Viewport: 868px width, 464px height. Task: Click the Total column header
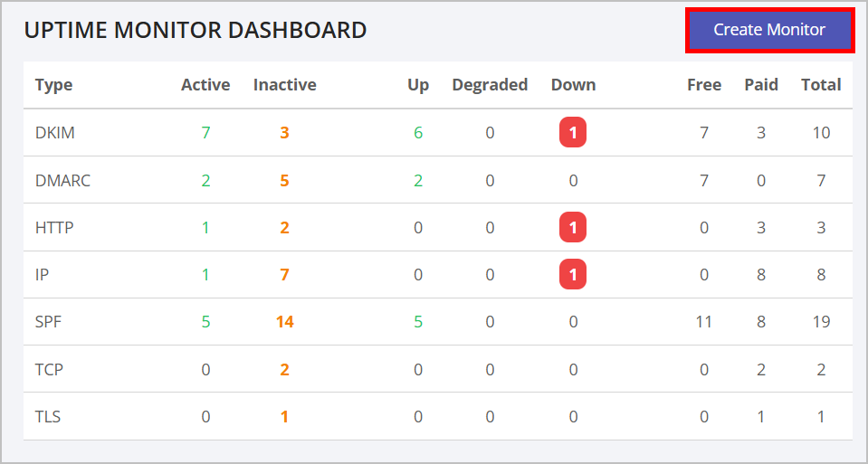pyautogui.click(x=821, y=85)
